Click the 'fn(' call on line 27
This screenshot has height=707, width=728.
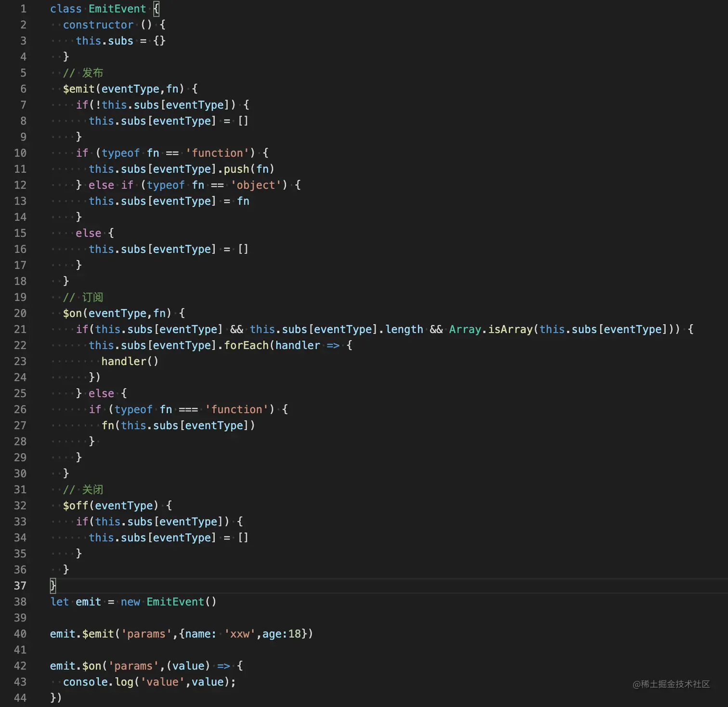pos(111,425)
